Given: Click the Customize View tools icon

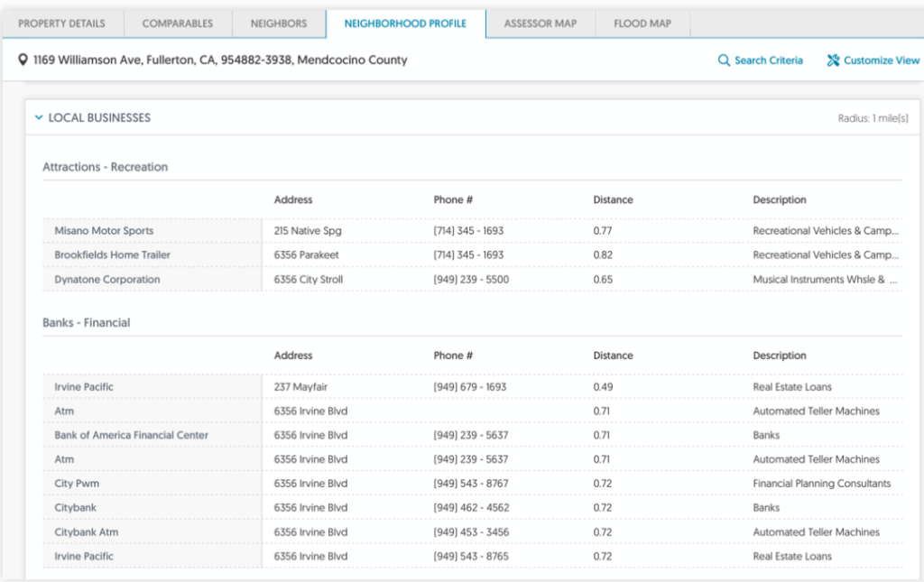Looking at the screenshot, I should [833, 60].
